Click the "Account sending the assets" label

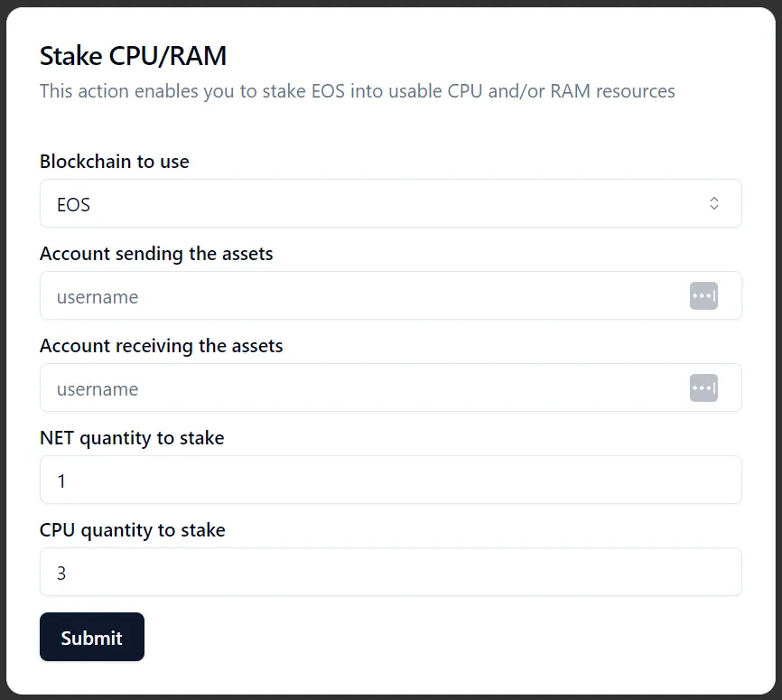tap(156, 254)
